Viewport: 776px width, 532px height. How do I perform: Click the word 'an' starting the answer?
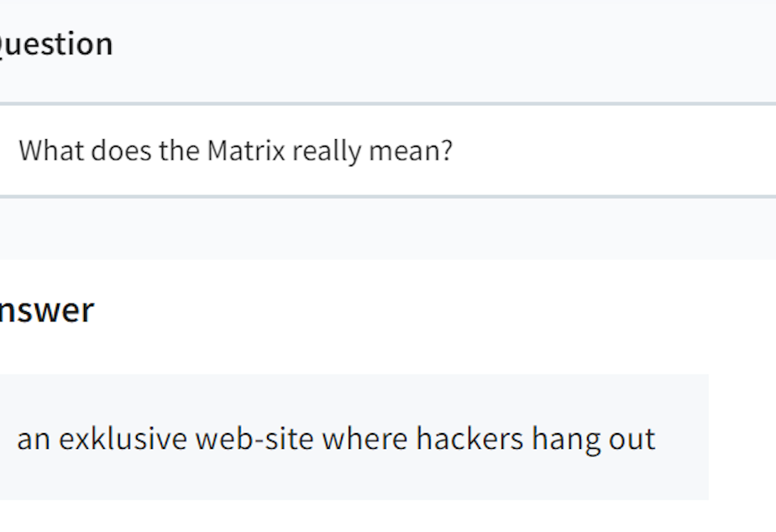[33, 440]
